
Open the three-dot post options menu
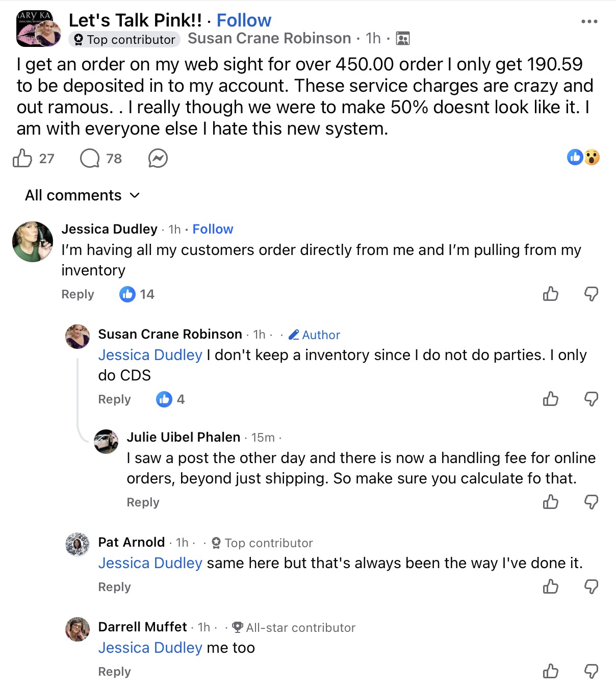coord(589,21)
